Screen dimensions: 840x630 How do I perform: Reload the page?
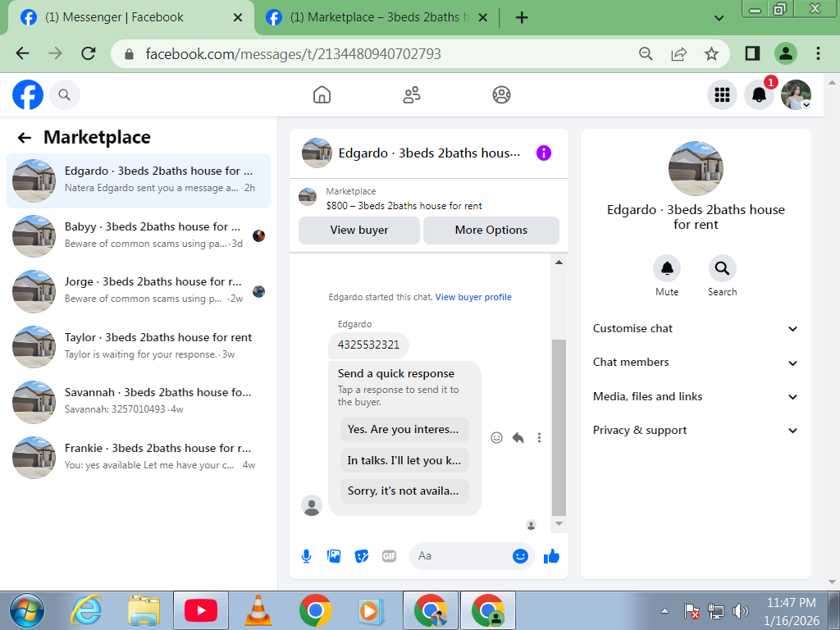tap(88, 53)
